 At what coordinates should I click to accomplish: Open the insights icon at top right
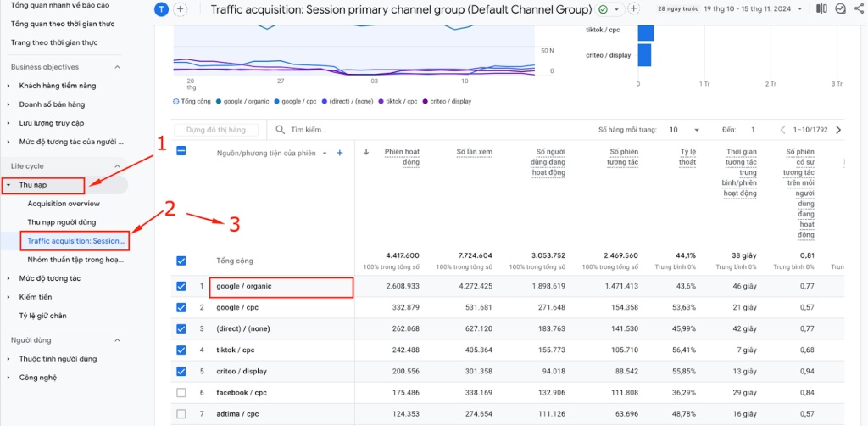coord(840,9)
